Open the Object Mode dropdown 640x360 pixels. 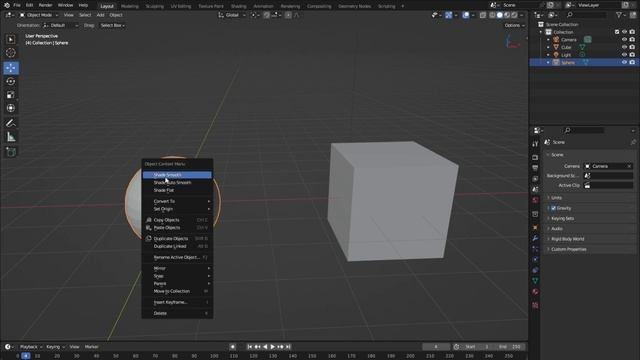click(39, 15)
